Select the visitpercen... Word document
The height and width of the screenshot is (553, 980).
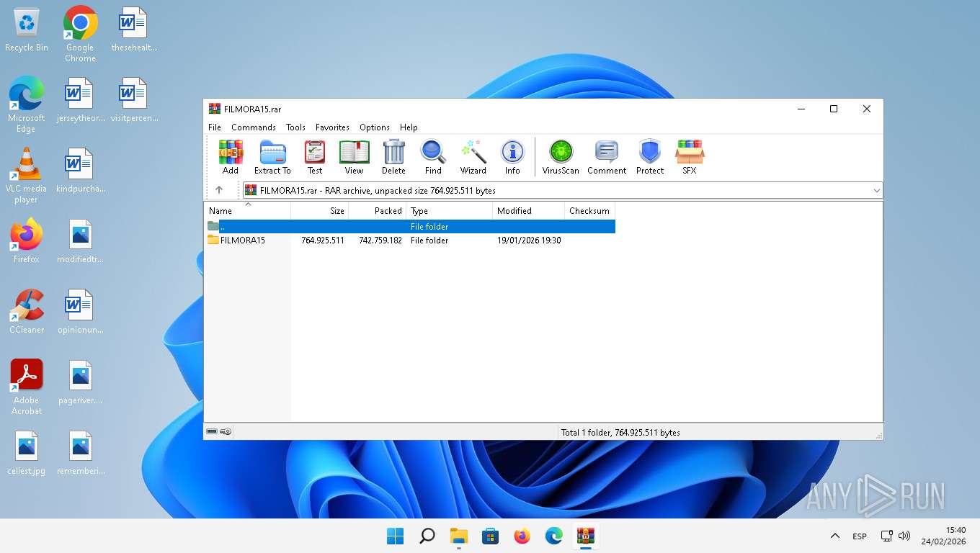tap(133, 100)
